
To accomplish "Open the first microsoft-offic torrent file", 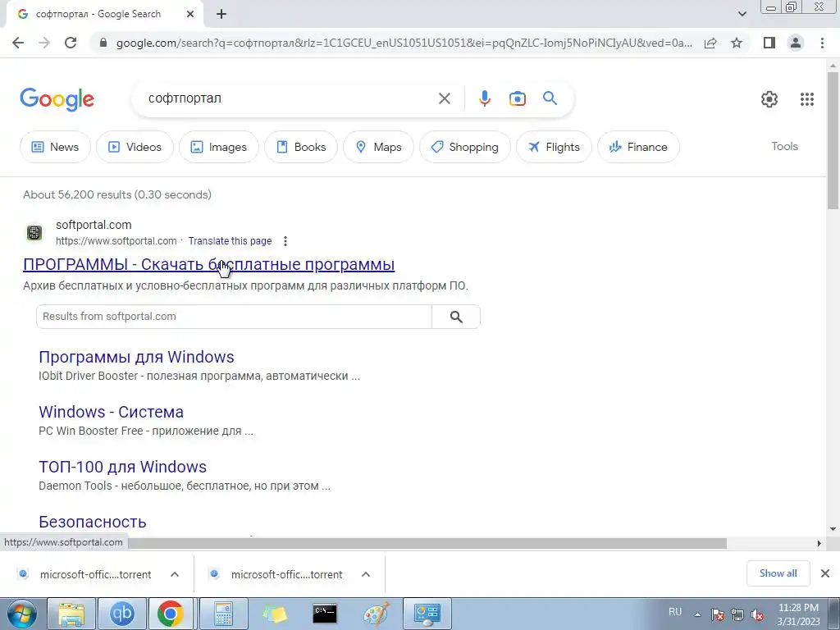I will [x=95, y=575].
